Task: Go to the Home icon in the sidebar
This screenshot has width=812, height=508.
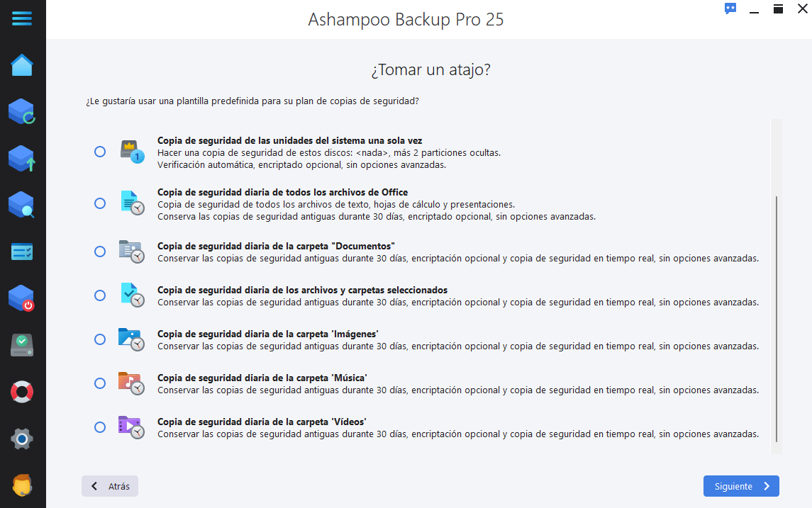Action: coord(22,65)
